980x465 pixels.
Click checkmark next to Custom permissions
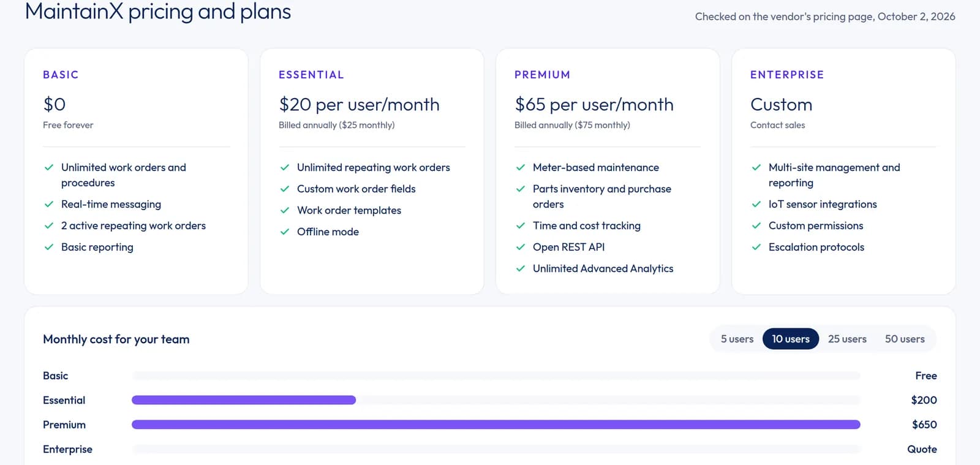pos(756,225)
